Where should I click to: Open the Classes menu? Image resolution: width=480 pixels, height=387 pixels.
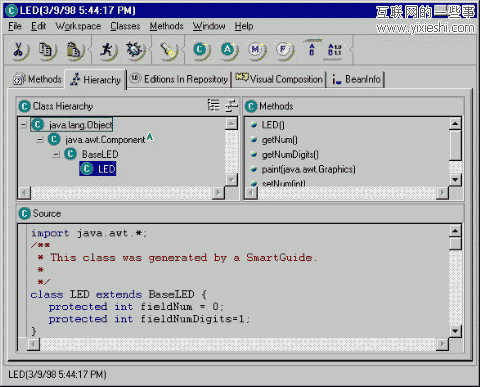(125, 26)
